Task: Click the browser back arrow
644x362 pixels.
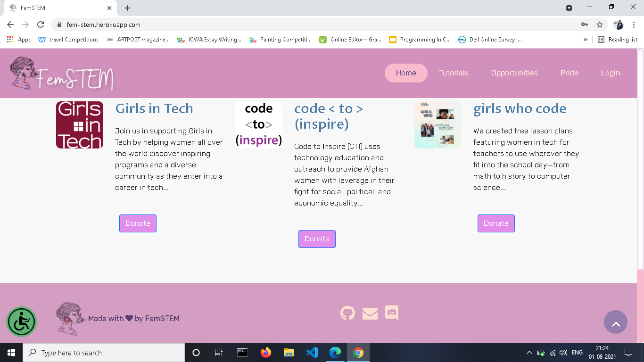Action: [10, 25]
